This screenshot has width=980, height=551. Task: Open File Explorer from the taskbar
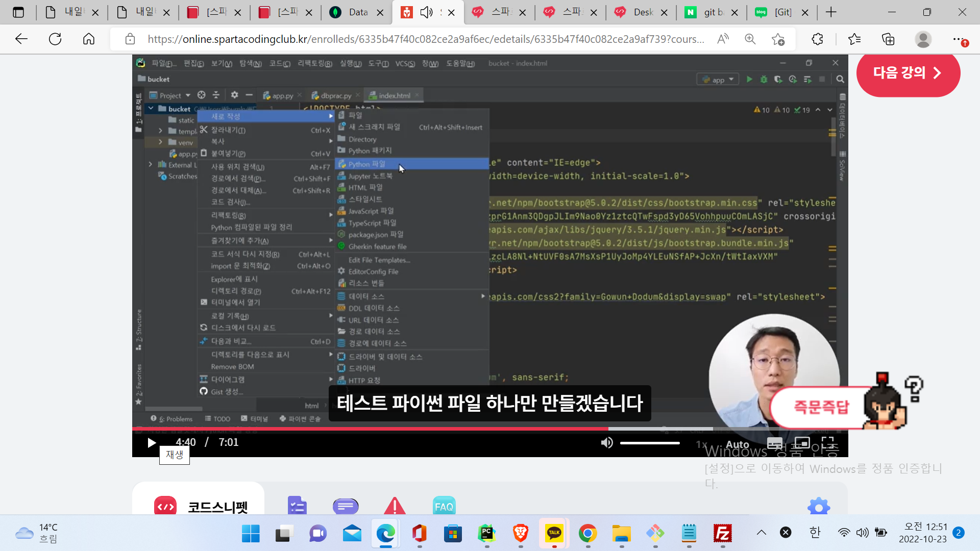(x=621, y=534)
